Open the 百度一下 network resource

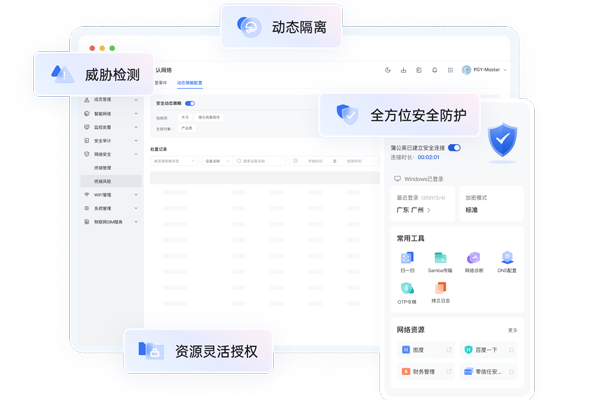(488, 350)
